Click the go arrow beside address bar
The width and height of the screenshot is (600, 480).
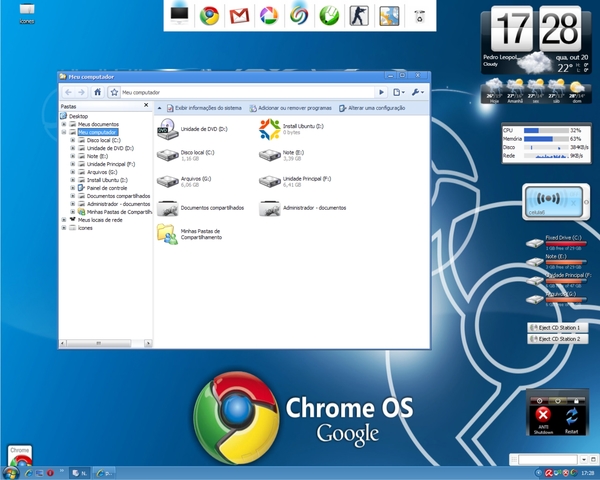381,92
